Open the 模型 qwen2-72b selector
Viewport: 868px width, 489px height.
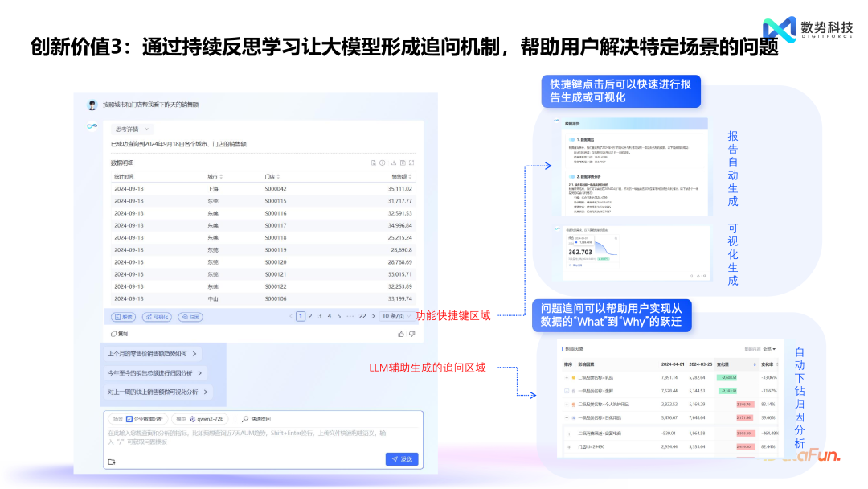200,419
